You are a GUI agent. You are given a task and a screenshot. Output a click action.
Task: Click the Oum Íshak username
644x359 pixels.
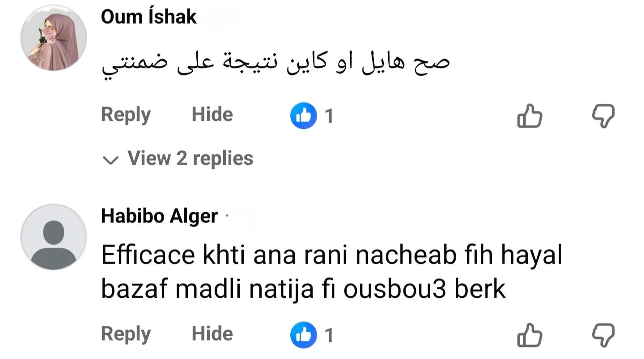(148, 17)
